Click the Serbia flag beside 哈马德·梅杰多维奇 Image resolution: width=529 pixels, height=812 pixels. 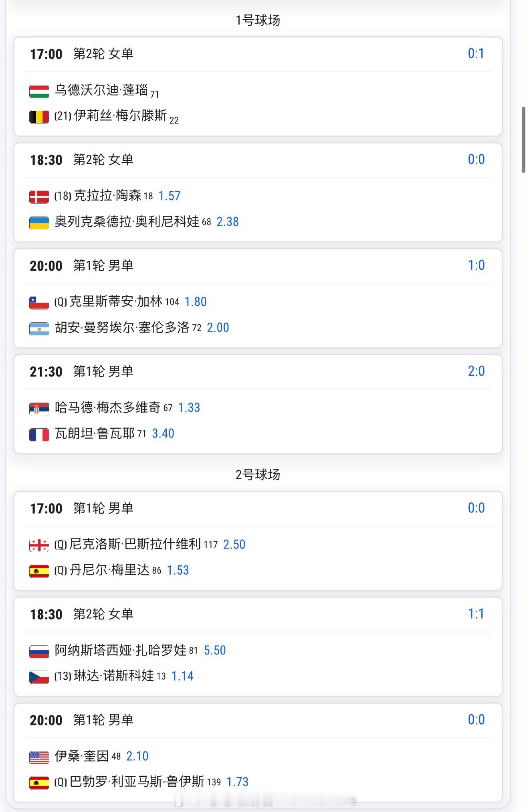(x=39, y=409)
